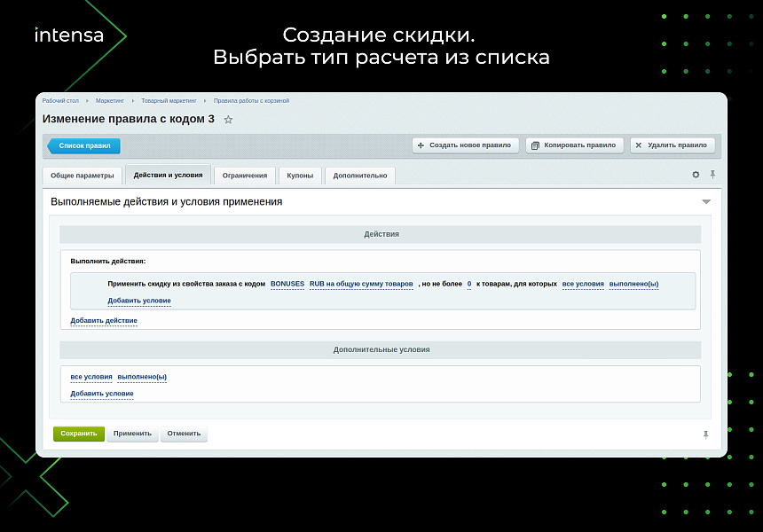Viewport: 763px width, 532px height.
Task: Save the rule with the Сохранить button
Action: [79, 434]
